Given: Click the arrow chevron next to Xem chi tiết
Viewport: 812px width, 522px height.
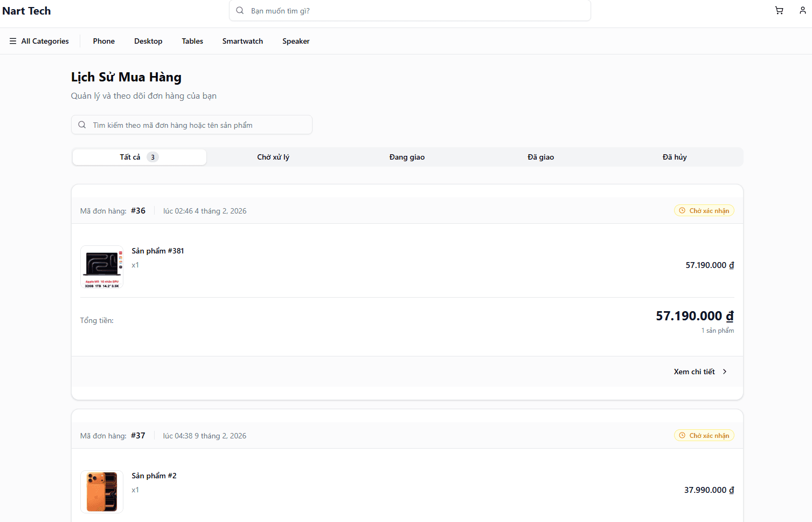Looking at the screenshot, I should [x=725, y=372].
